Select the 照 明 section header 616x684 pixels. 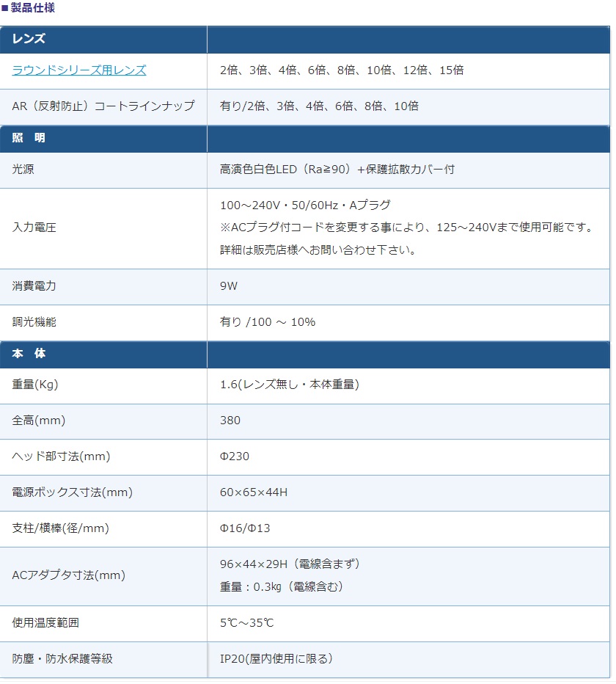tap(29, 138)
